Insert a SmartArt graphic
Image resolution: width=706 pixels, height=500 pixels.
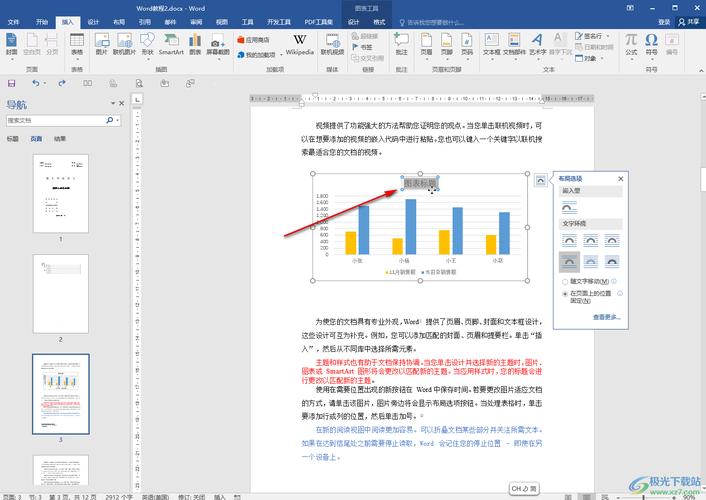(x=171, y=45)
